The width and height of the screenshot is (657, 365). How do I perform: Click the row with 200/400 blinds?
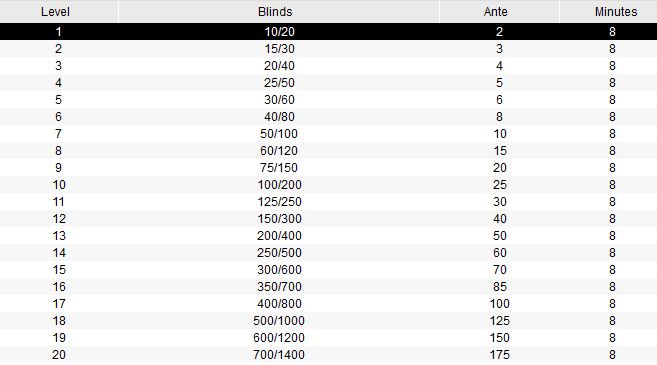click(328, 236)
